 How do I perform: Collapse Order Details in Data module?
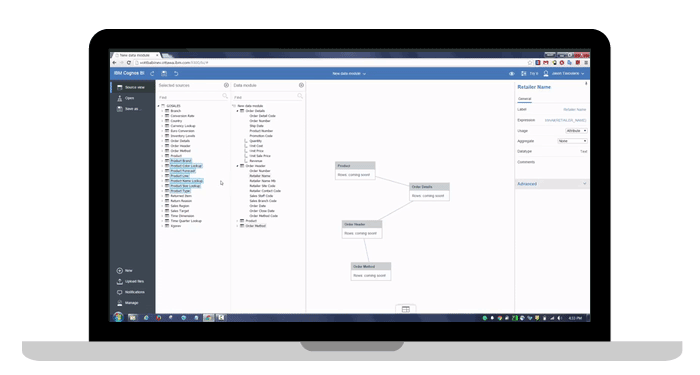point(238,111)
